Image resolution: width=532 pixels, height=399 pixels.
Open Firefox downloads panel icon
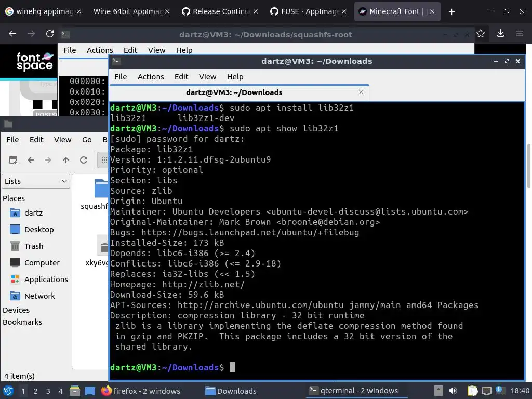(500, 33)
